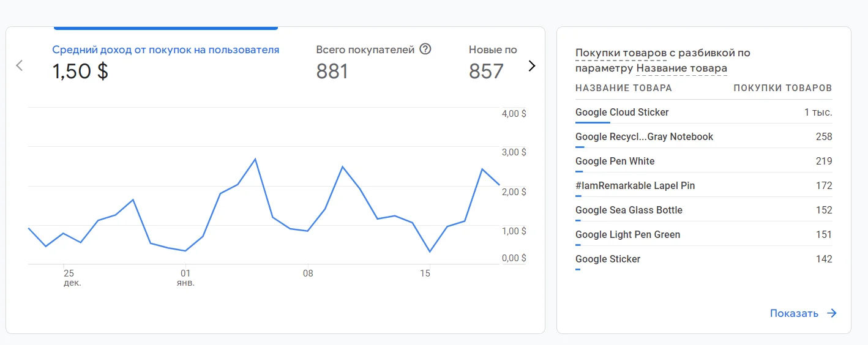Select the Средний доход от покупок metric tab
This screenshot has width=868, height=345.
coord(165,62)
